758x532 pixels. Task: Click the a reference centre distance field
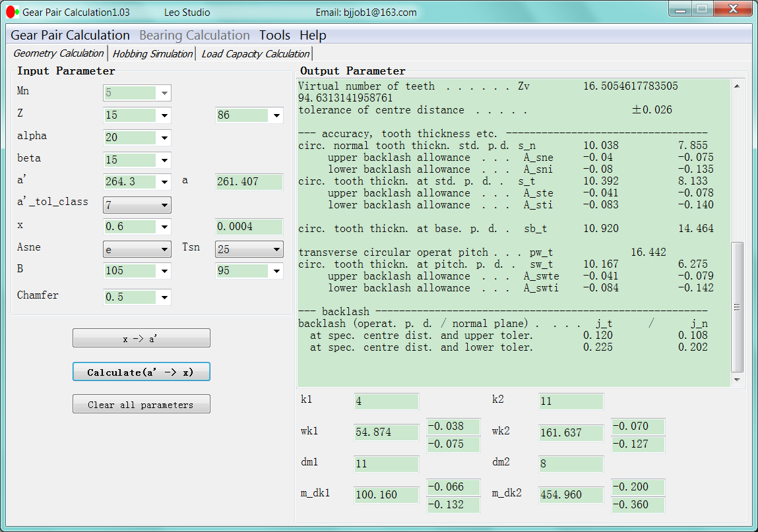click(x=249, y=182)
